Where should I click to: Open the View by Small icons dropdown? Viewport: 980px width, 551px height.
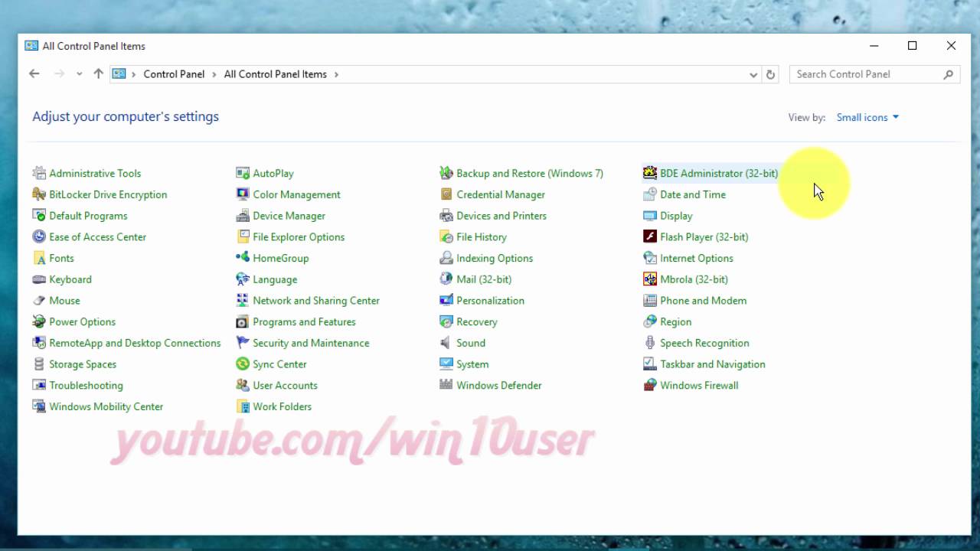coord(867,117)
